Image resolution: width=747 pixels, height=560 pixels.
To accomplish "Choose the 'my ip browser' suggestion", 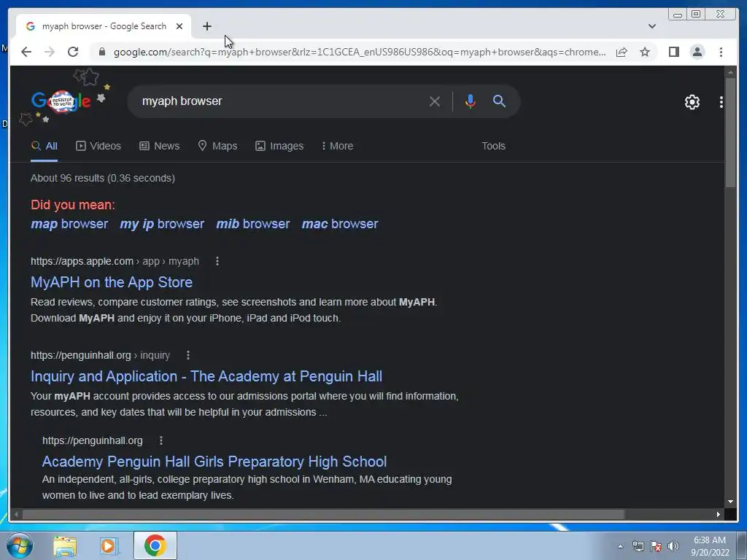I will 162,224.
